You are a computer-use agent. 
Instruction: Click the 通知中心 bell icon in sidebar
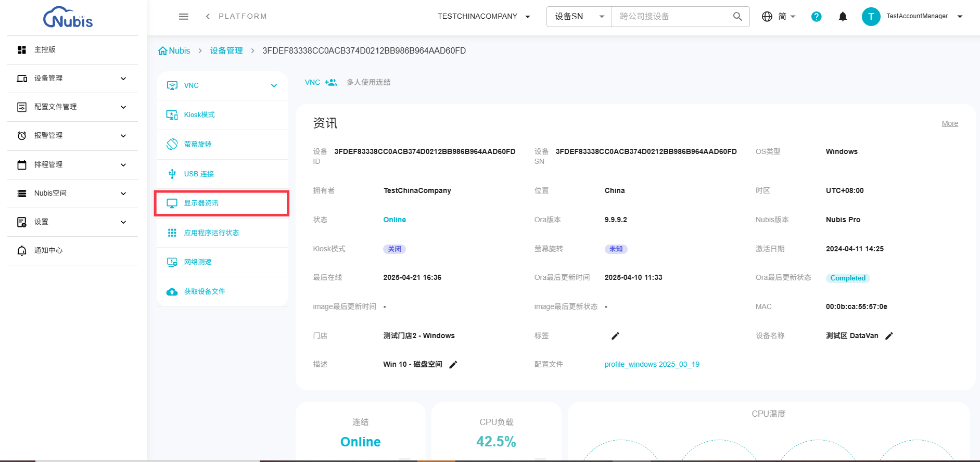click(x=22, y=251)
